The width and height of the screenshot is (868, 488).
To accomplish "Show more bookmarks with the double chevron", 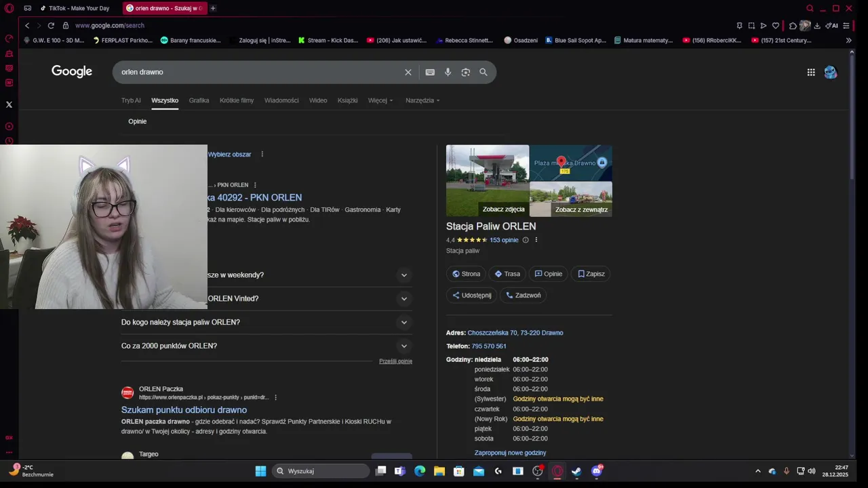I will tap(848, 41).
